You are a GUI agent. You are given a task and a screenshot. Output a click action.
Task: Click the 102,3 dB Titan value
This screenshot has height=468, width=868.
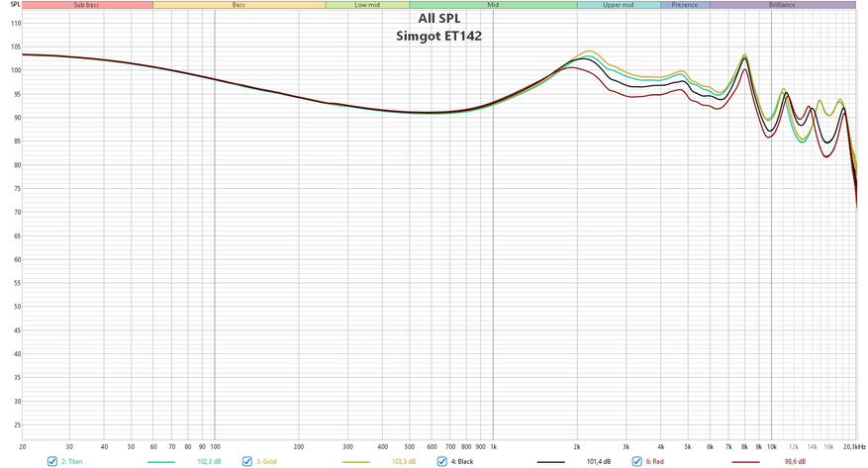click(x=209, y=461)
